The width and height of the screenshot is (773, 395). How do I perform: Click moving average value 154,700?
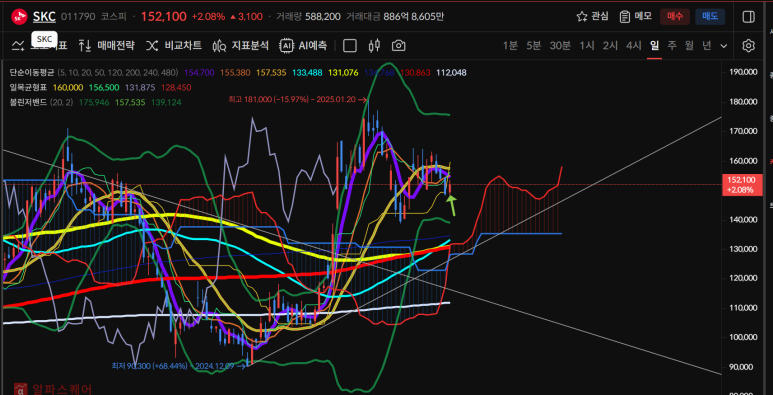(x=199, y=72)
